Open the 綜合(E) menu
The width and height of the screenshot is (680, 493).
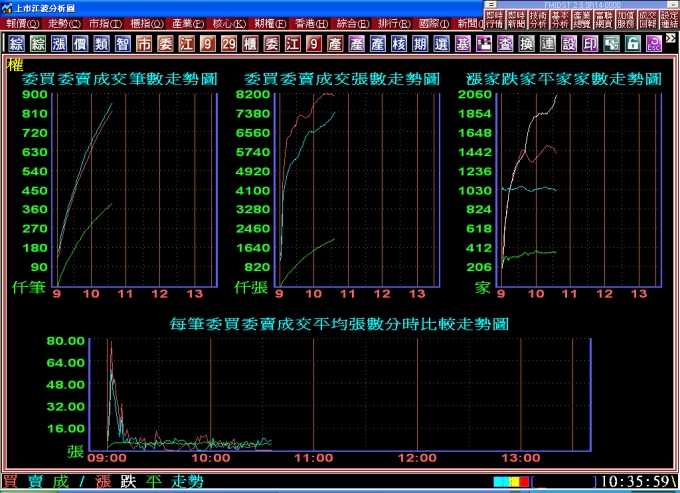click(353, 23)
